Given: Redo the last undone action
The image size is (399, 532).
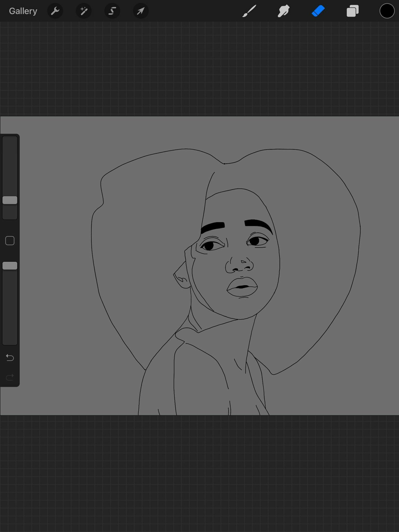Looking at the screenshot, I should (x=10, y=377).
